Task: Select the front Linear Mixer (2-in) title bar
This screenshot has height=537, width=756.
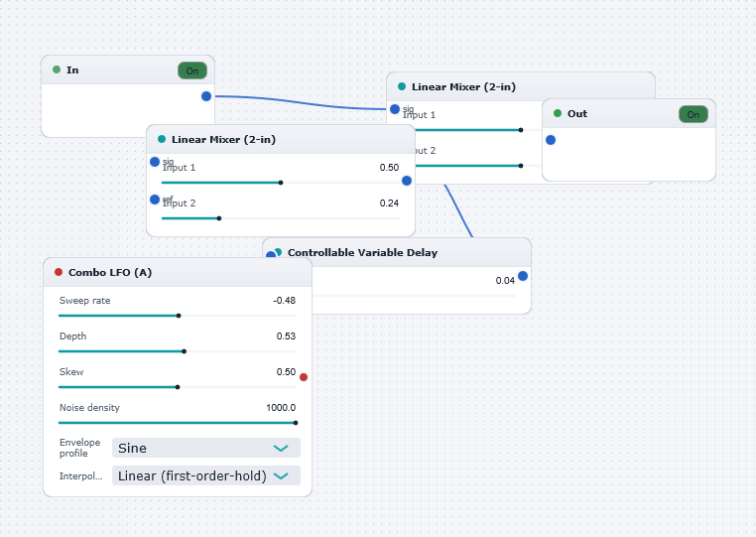Action: tap(281, 139)
